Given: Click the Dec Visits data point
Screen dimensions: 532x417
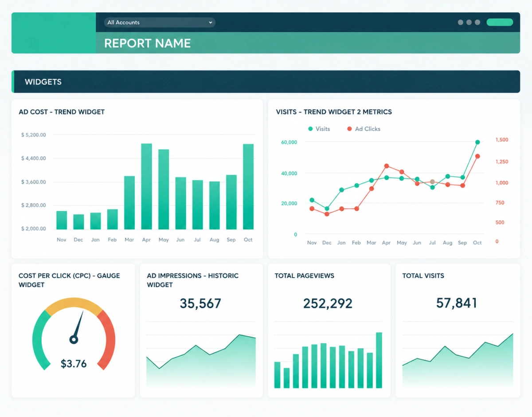Looking at the screenshot, I should coord(327,208).
